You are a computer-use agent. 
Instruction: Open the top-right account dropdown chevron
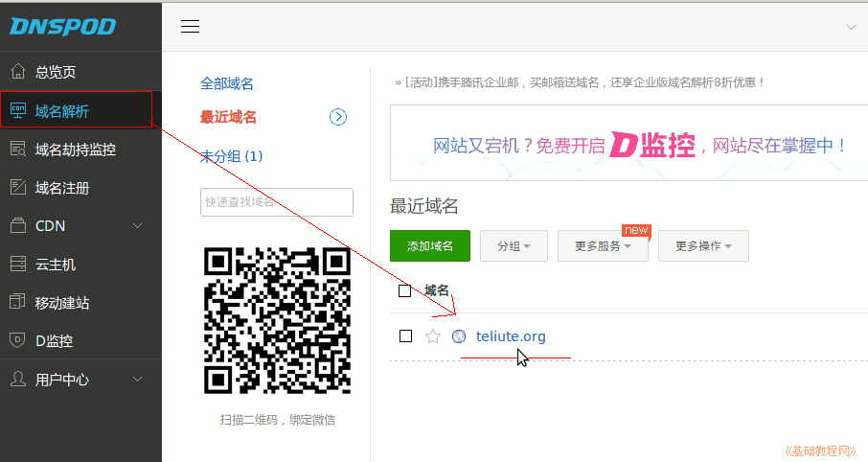[851, 27]
